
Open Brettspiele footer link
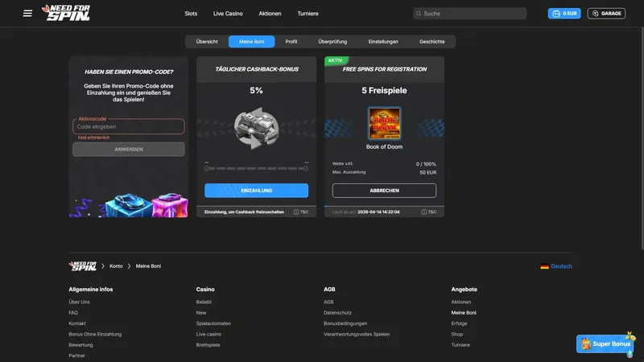208,345
